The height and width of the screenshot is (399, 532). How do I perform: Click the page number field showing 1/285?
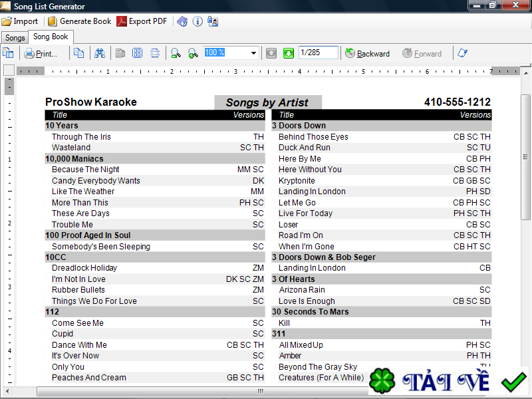(x=318, y=53)
